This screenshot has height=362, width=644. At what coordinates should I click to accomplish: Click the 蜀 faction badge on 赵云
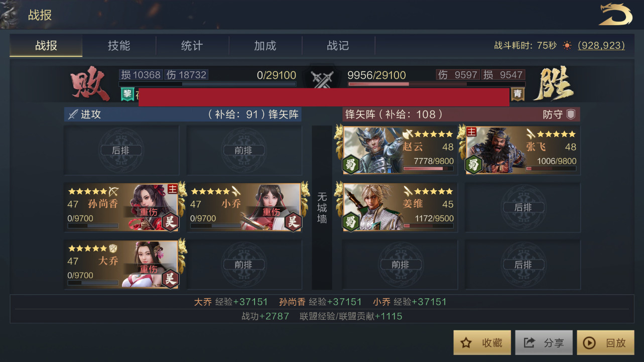[351, 165]
